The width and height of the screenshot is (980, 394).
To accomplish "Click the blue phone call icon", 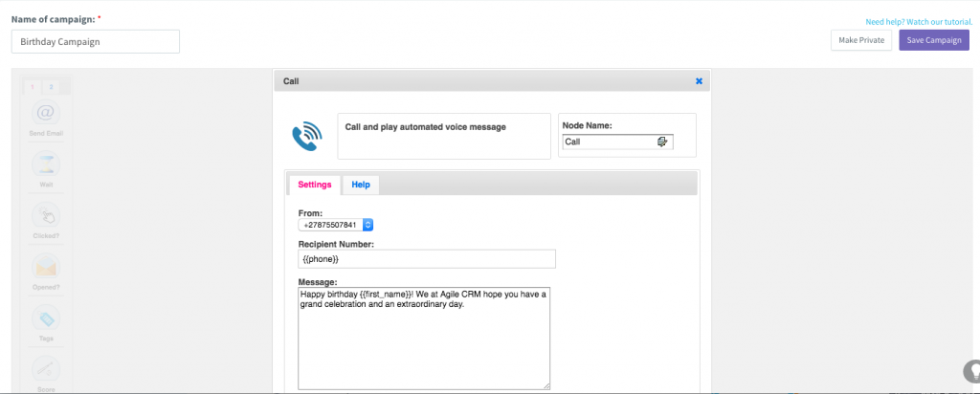I will point(307,136).
